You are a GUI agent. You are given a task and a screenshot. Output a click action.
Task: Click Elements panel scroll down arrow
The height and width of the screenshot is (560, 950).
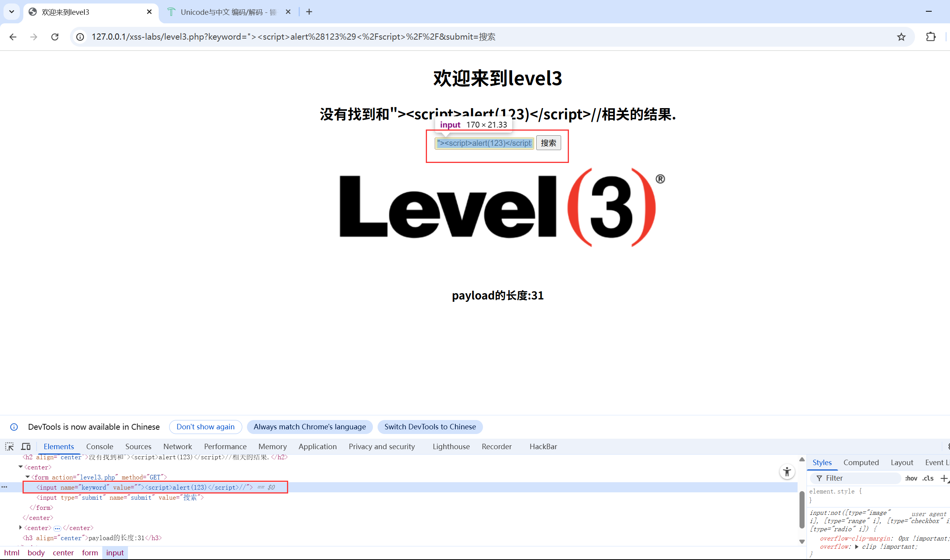[801, 541]
